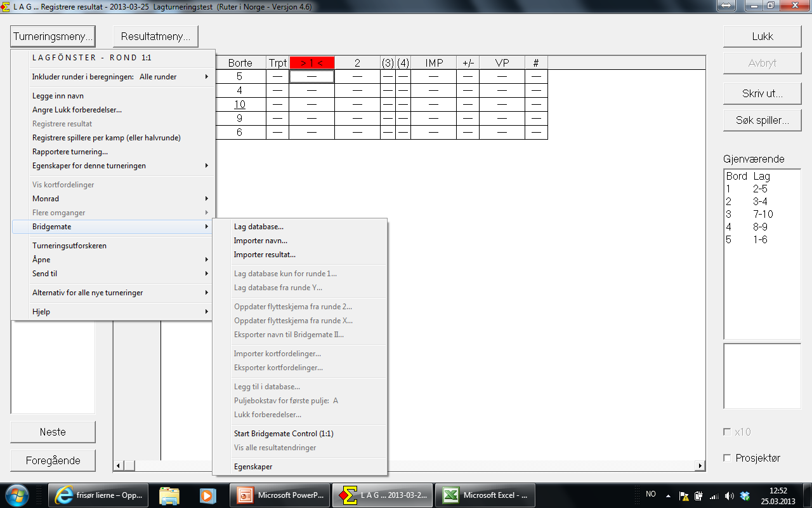
Task: Click the network signal tray icon
Action: click(714, 496)
